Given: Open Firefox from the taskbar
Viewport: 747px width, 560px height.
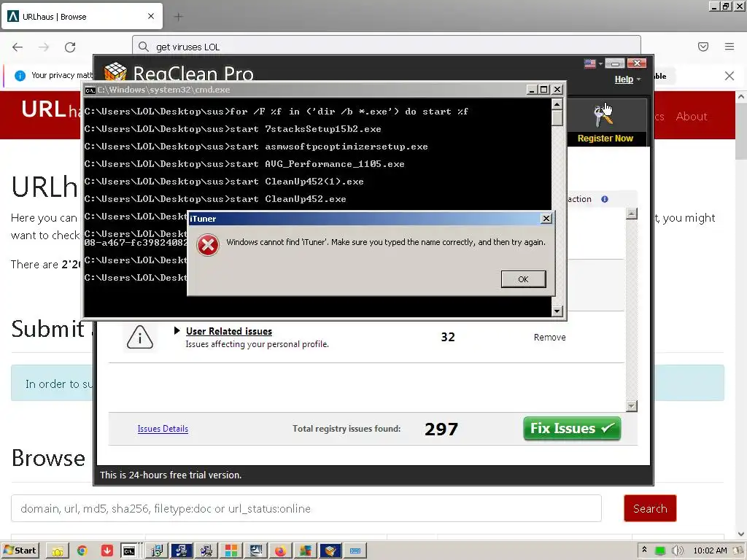Looking at the screenshot, I should click(x=280, y=551).
